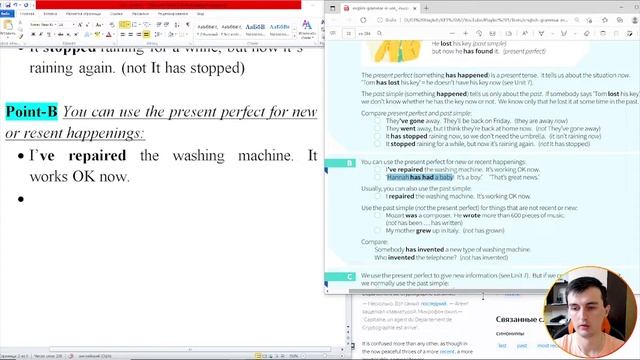
Task: Click the PDF search magnifier icon
Action: (x=380, y=33)
